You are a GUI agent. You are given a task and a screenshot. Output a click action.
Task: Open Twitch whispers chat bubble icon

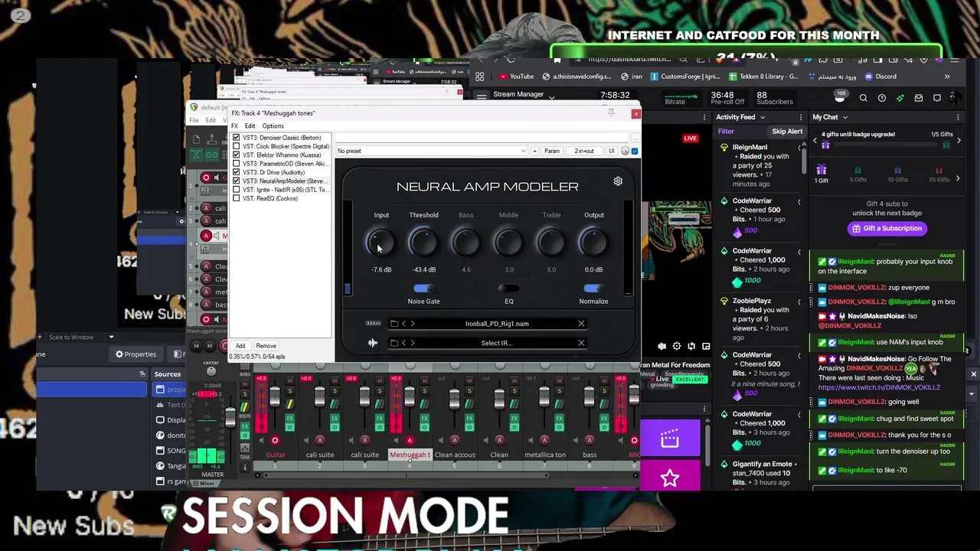[937, 98]
